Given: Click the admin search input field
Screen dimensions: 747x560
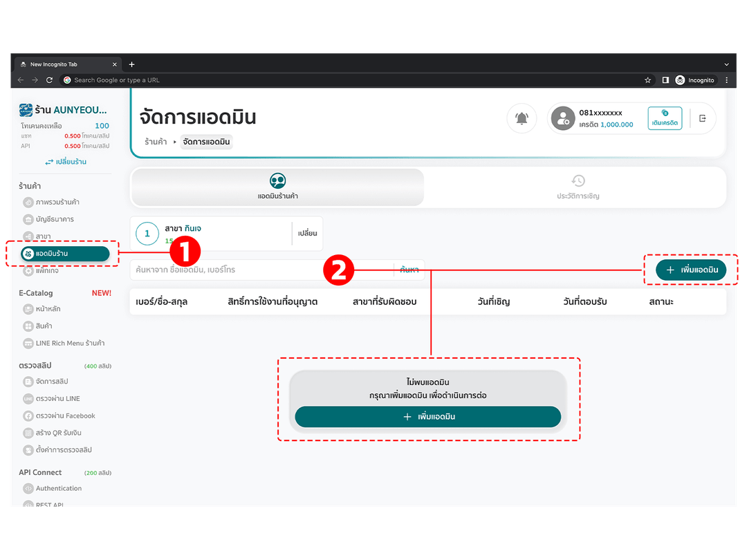Looking at the screenshot, I should 262,270.
